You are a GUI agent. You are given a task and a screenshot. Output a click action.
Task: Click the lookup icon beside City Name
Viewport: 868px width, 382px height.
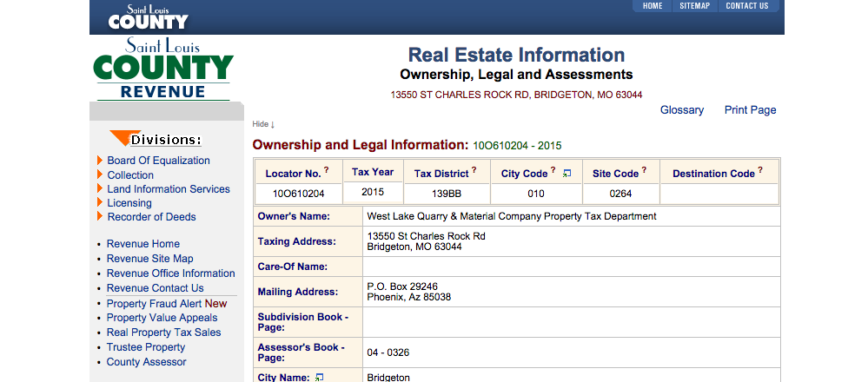tap(319, 378)
